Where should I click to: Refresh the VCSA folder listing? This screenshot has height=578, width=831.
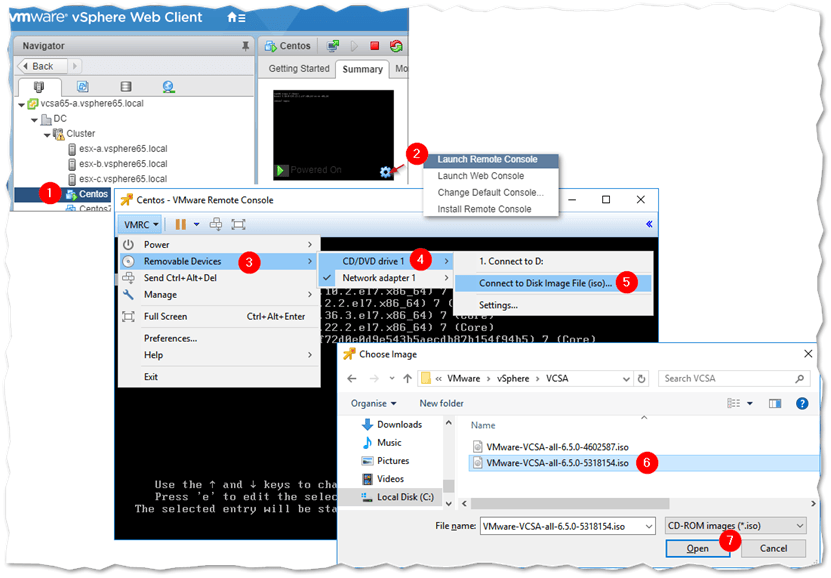tap(641, 379)
